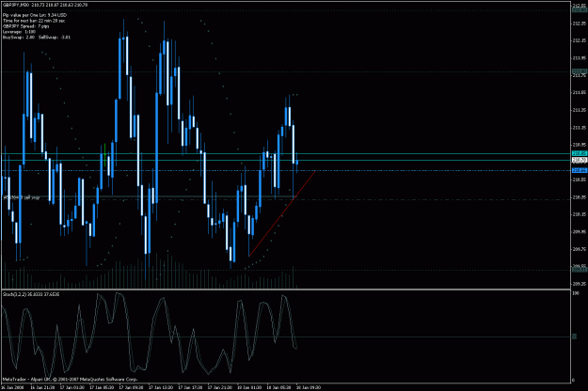Click the BuySwap value text
This screenshot has height=391, width=588.
(x=19, y=38)
